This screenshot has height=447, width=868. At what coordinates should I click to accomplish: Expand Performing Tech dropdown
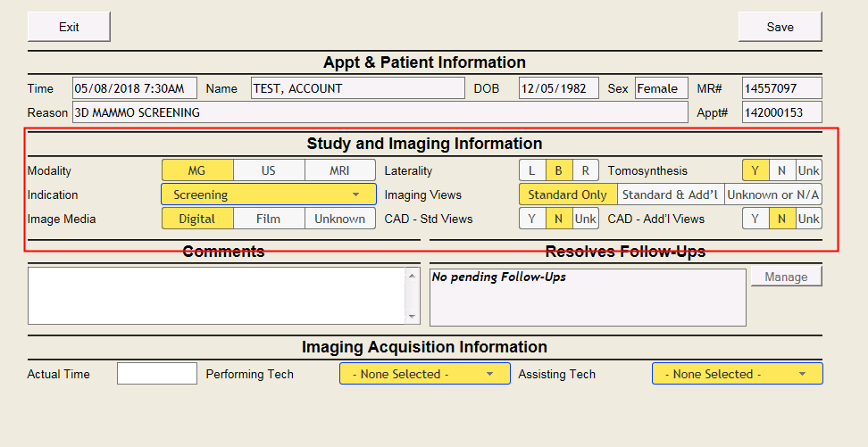click(424, 374)
